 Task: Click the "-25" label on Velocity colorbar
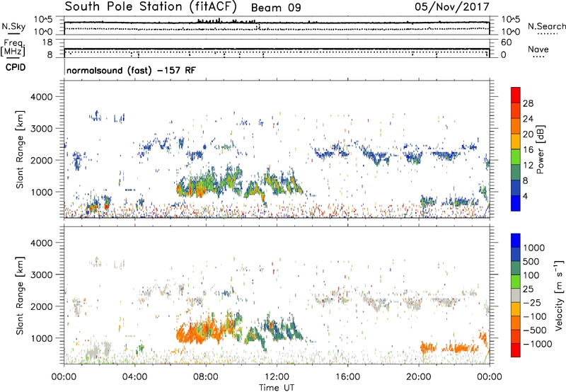point(533,303)
